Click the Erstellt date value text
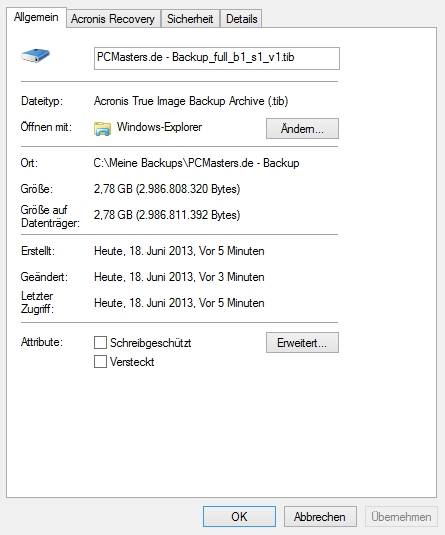This screenshot has width=445, height=535. coord(179,251)
